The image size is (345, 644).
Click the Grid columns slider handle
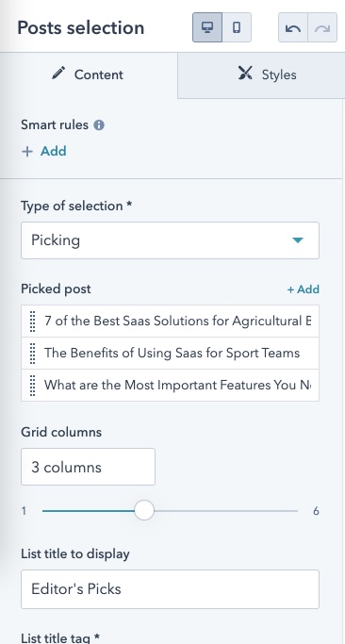click(x=144, y=510)
